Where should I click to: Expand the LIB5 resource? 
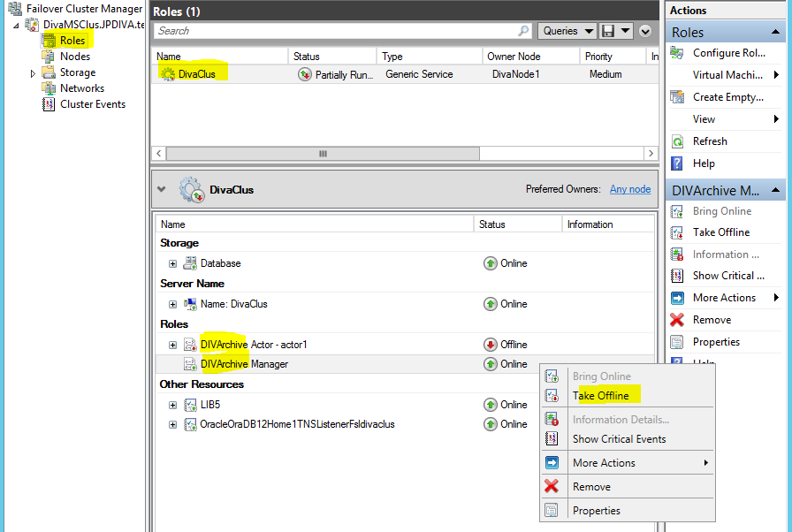[172, 405]
